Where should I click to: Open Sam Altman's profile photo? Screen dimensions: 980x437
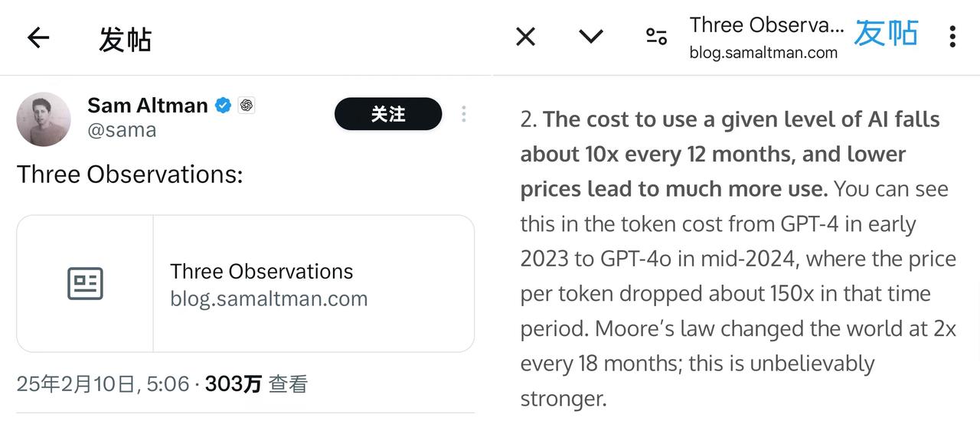(x=44, y=119)
